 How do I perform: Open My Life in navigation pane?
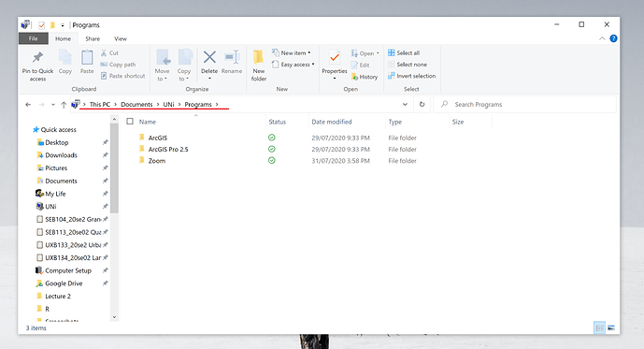point(55,194)
